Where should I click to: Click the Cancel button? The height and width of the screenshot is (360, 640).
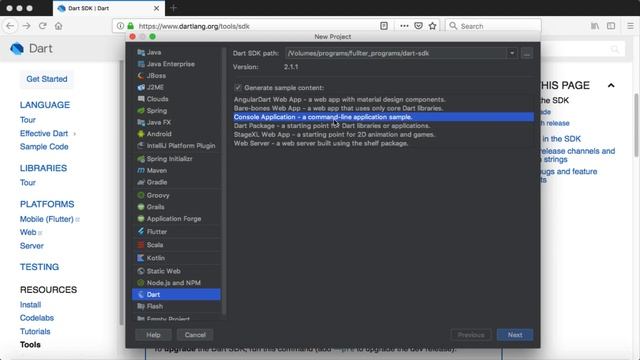click(x=195, y=335)
